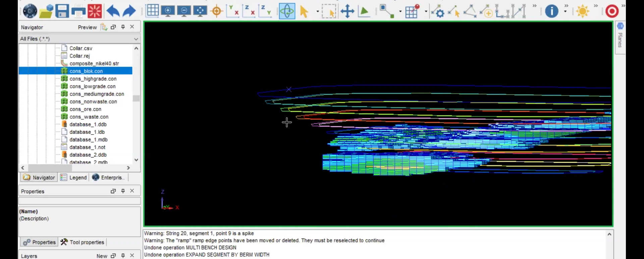Select the orbit rotate view tool
The height and width of the screenshot is (259, 644).
[x=287, y=11]
